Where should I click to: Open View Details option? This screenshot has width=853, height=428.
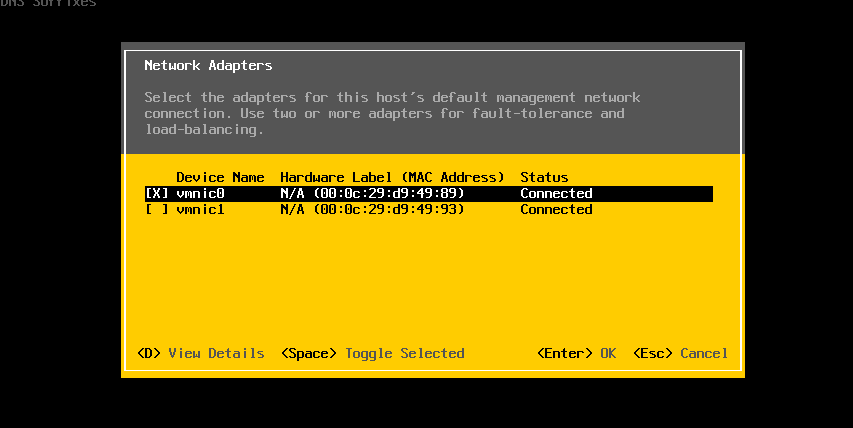(x=201, y=353)
